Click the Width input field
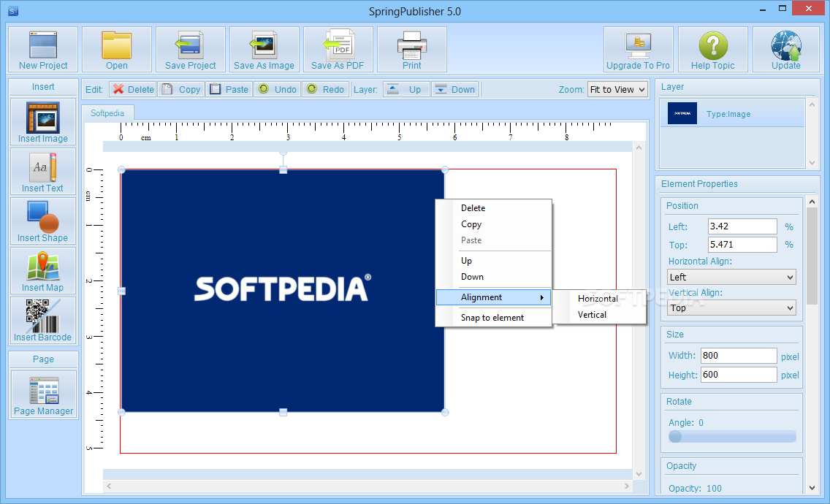Viewport: 830px width, 504px height. click(x=739, y=355)
